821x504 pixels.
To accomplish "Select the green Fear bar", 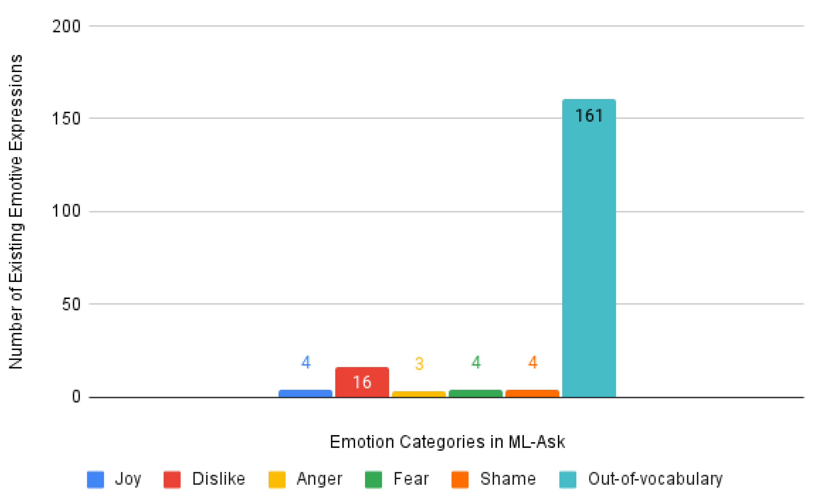I will (476, 393).
